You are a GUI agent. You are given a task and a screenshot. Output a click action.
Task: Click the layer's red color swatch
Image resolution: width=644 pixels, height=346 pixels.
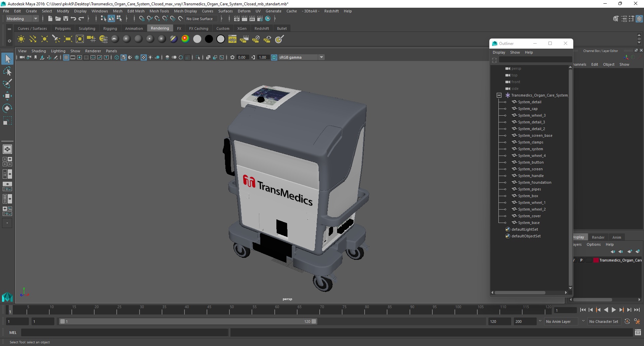click(596, 260)
